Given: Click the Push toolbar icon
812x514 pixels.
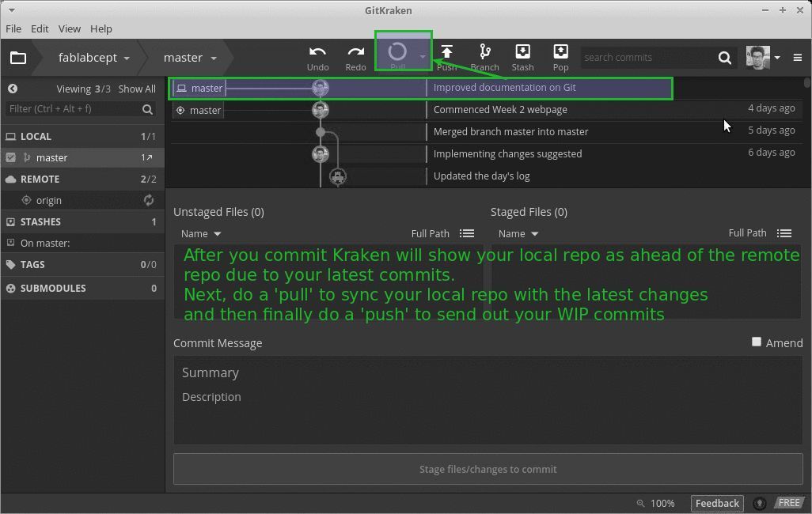Looking at the screenshot, I should click(x=446, y=51).
